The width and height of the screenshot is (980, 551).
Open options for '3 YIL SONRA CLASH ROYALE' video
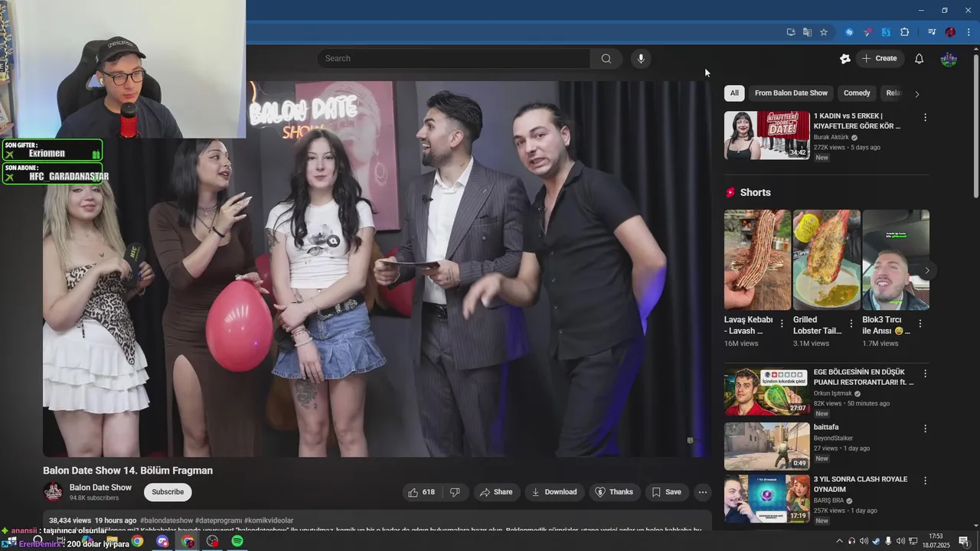(925, 481)
